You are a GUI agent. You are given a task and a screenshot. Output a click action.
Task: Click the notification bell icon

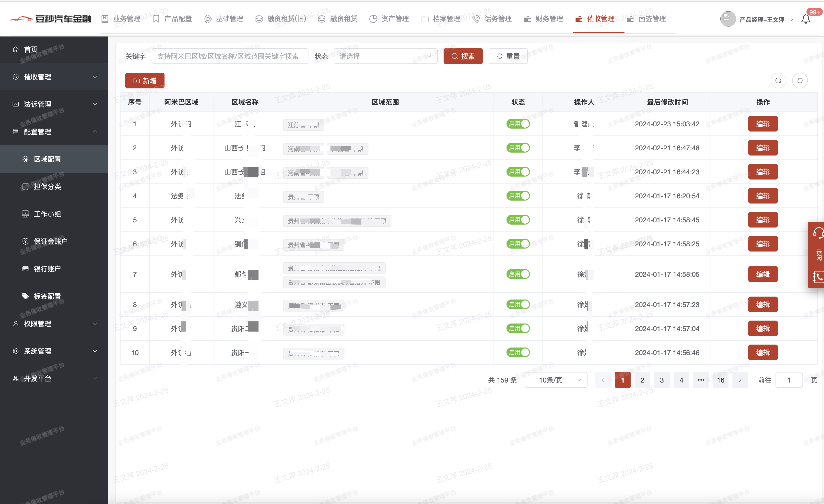click(x=806, y=19)
